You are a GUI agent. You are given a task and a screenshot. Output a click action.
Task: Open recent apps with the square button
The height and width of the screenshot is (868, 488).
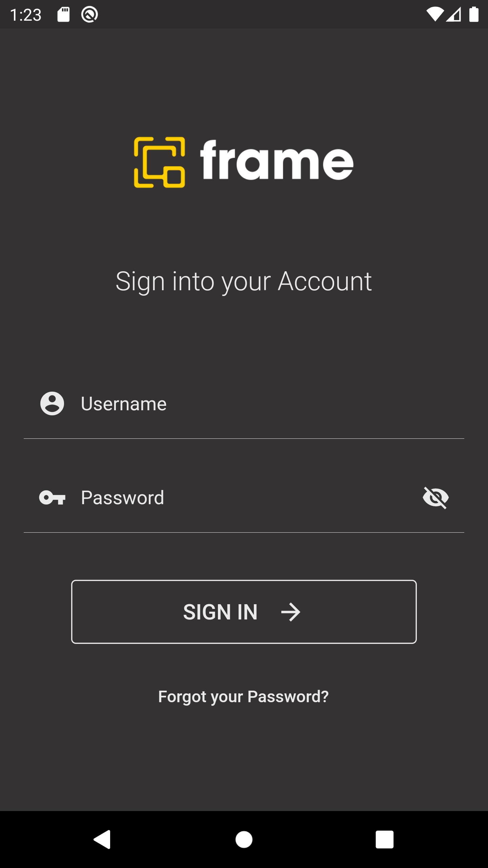(x=385, y=840)
